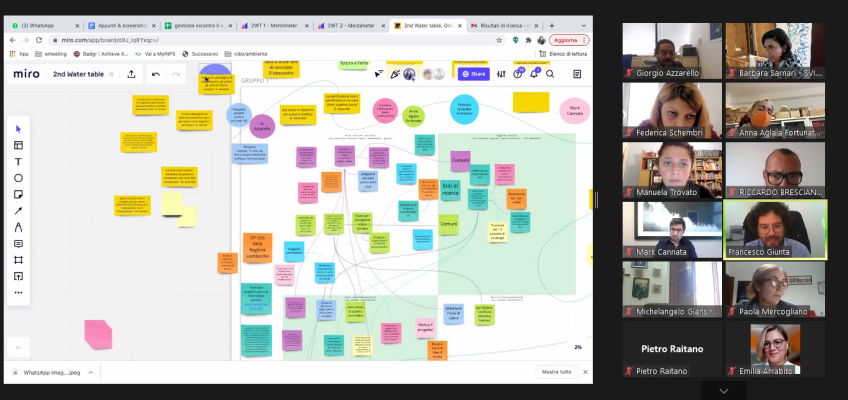Viewport: 848px width, 400px height.
Task: Open the Badgr Achieve bookmark
Action: click(101, 54)
